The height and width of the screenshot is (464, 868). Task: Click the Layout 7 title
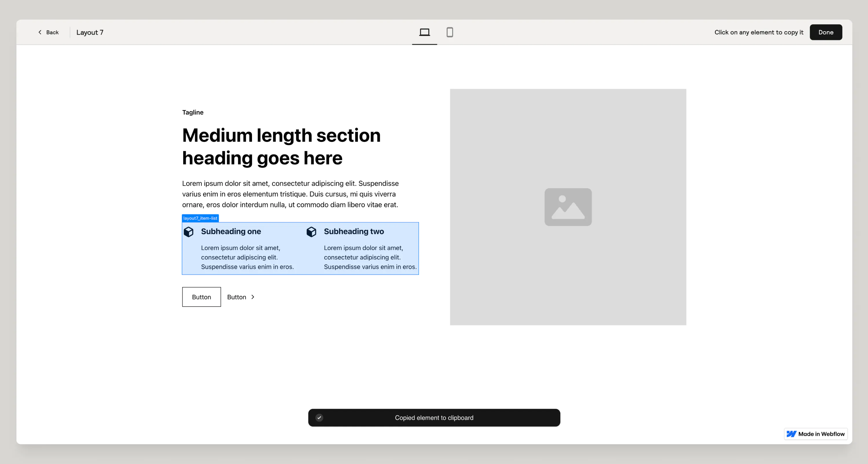[x=90, y=32]
